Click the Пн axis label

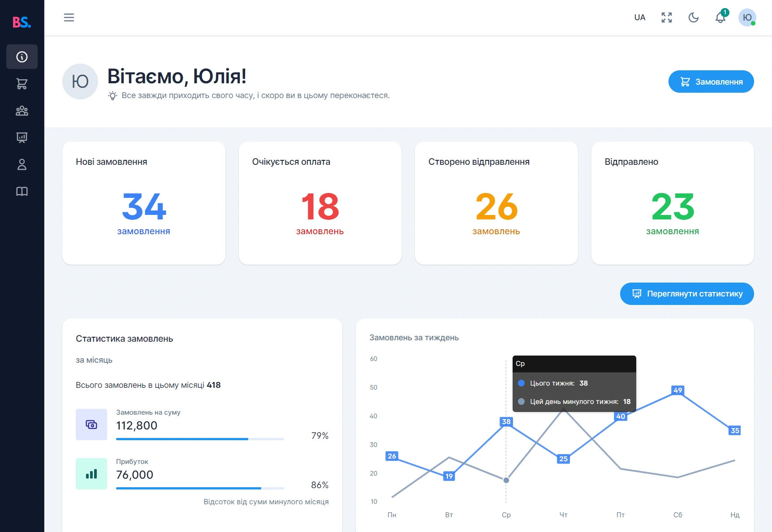click(392, 515)
